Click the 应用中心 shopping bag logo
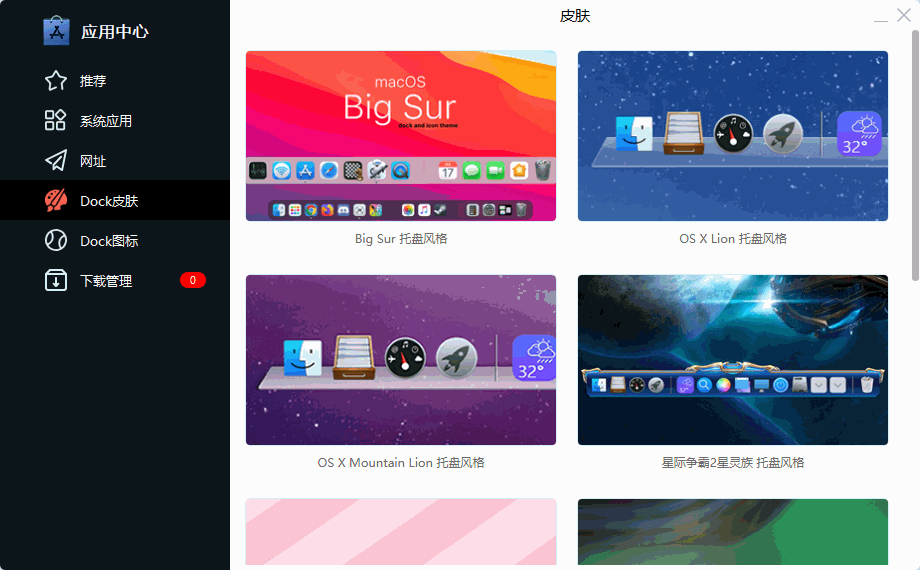 click(56, 31)
